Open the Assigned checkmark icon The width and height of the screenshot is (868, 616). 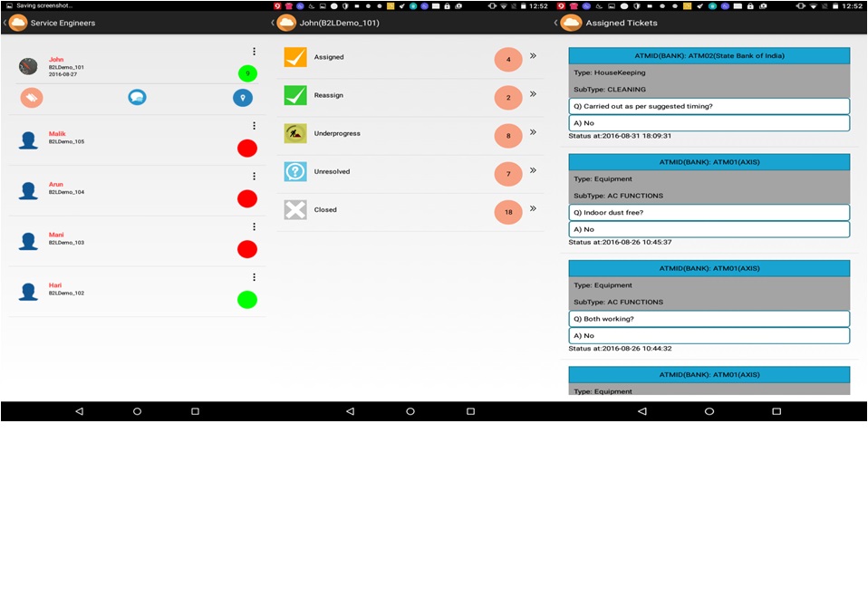point(295,57)
